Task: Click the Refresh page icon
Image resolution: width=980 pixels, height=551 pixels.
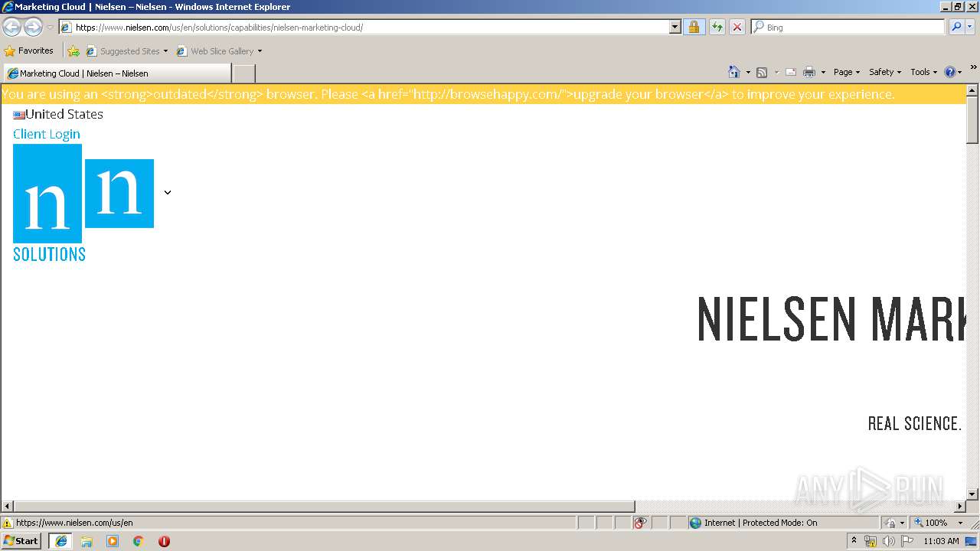Action: pyautogui.click(x=717, y=27)
